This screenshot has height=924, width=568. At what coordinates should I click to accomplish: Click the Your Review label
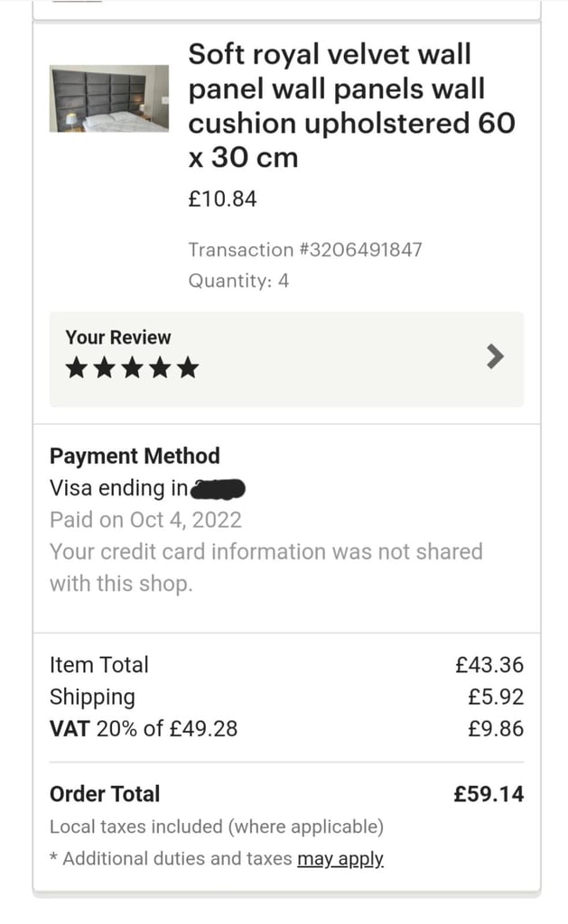tap(117, 337)
